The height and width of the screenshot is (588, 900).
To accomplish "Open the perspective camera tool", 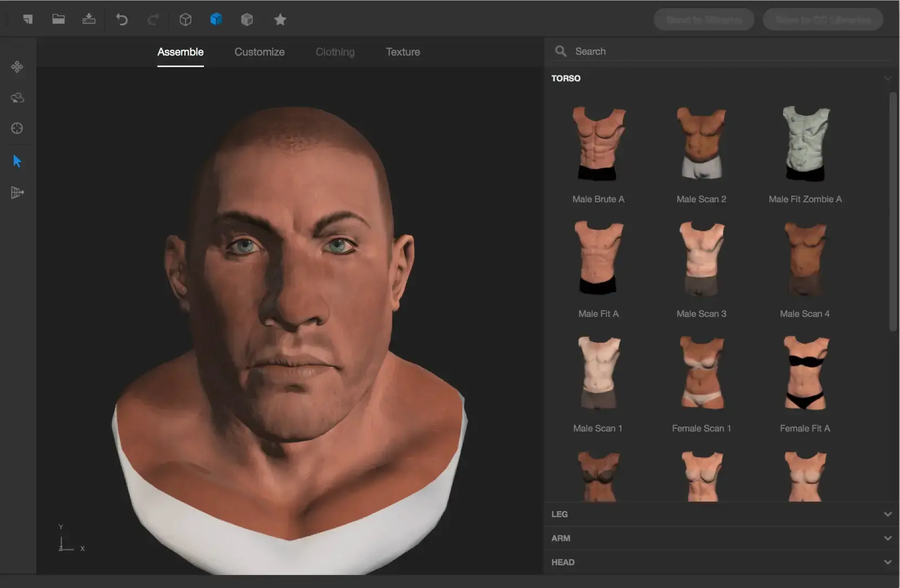I will [17, 192].
